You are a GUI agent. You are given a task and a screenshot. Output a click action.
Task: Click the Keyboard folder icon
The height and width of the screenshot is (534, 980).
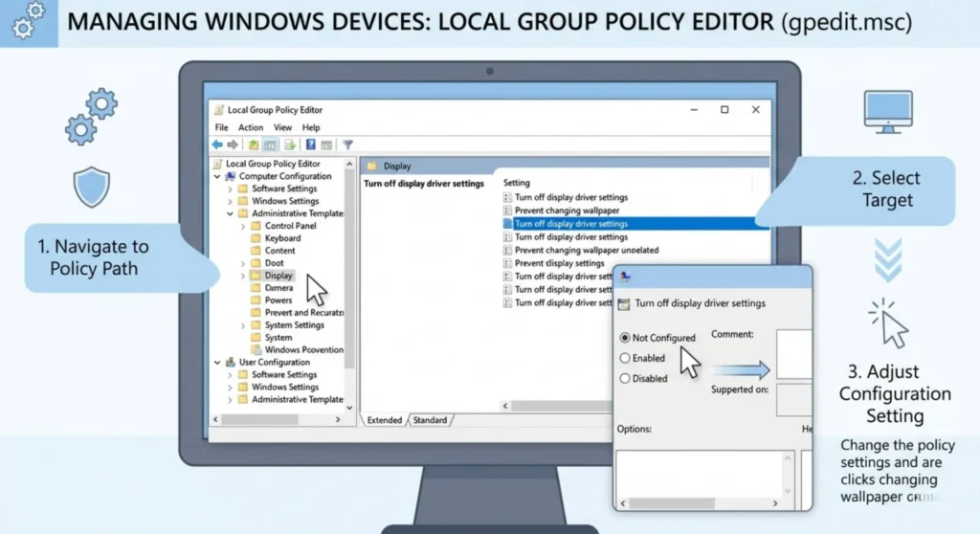256,238
